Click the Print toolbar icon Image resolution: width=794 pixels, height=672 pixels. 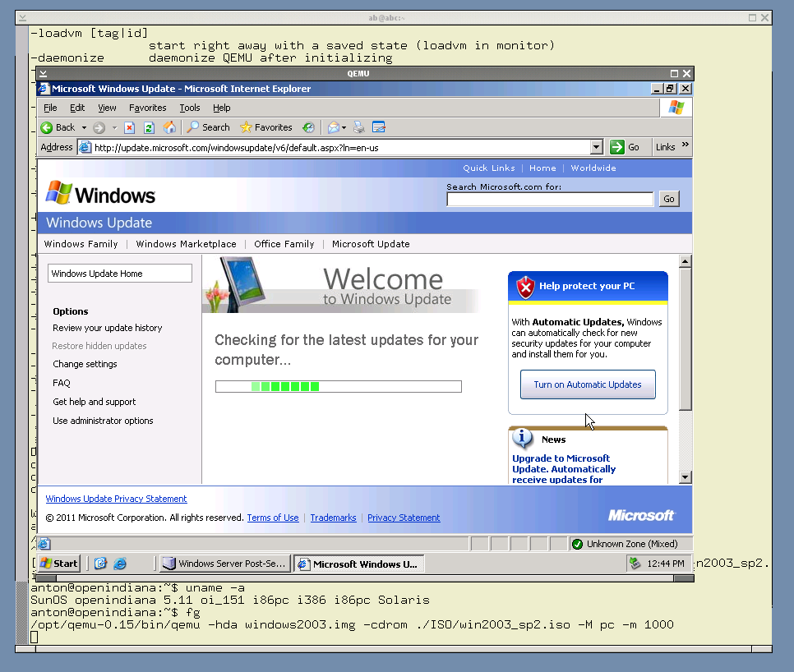click(358, 127)
